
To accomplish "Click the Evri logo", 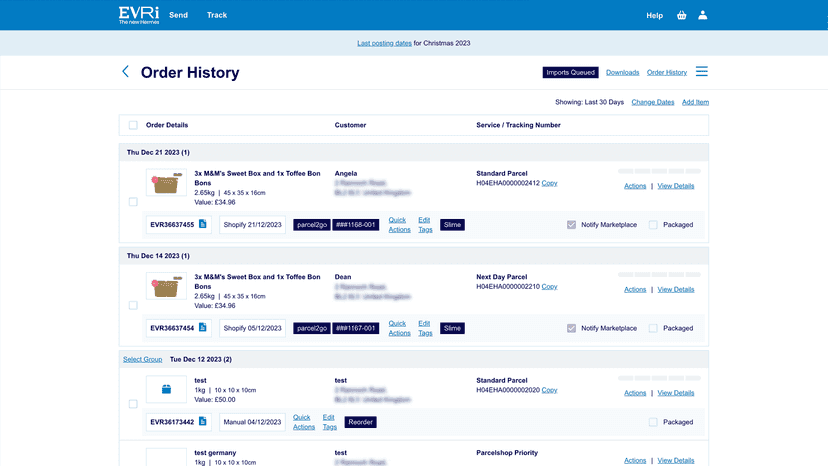I will click(x=138, y=15).
